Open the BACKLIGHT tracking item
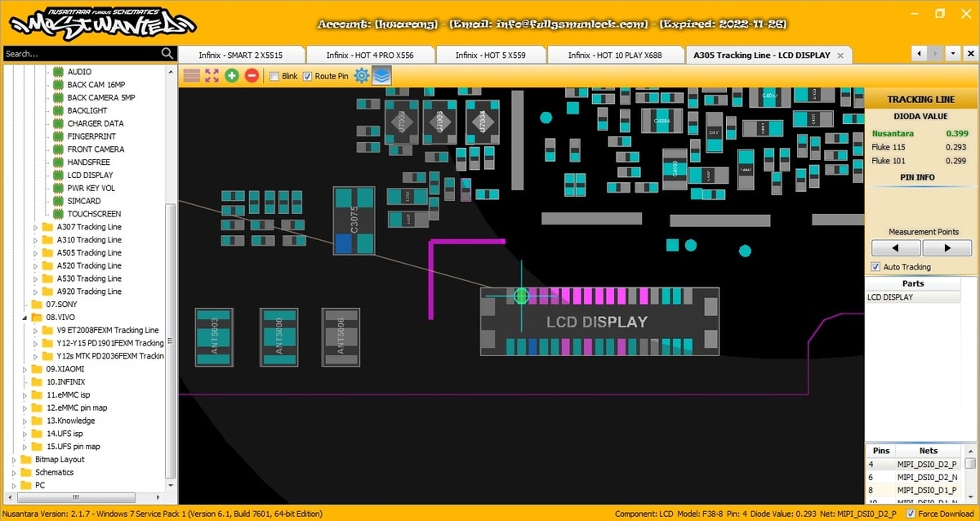The image size is (980, 521). coord(87,110)
